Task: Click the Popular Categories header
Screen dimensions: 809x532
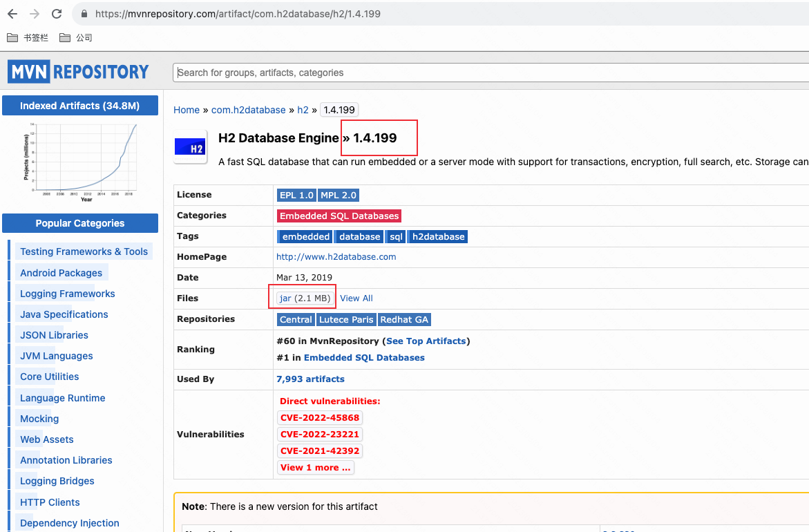Action: click(x=80, y=223)
